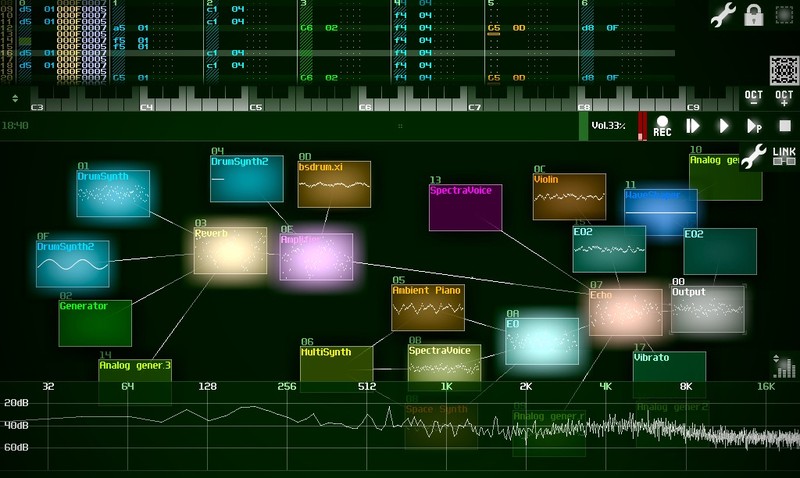Click the play pattern button
The image size is (800, 478).
pyautogui.click(x=754, y=126)
